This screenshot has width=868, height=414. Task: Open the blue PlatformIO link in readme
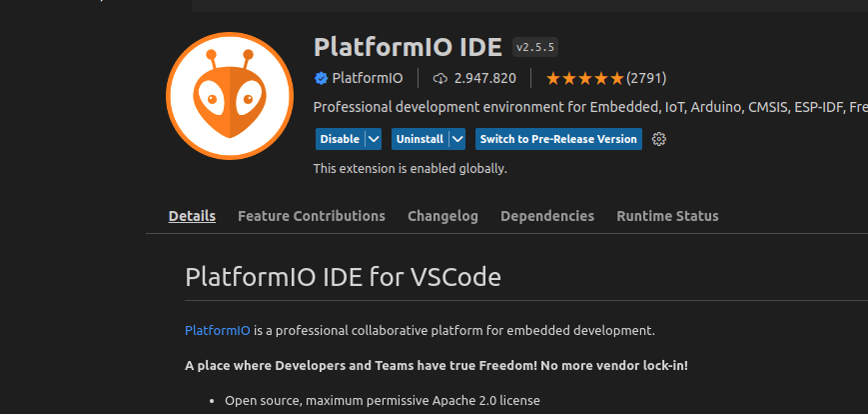pos(217,330)
